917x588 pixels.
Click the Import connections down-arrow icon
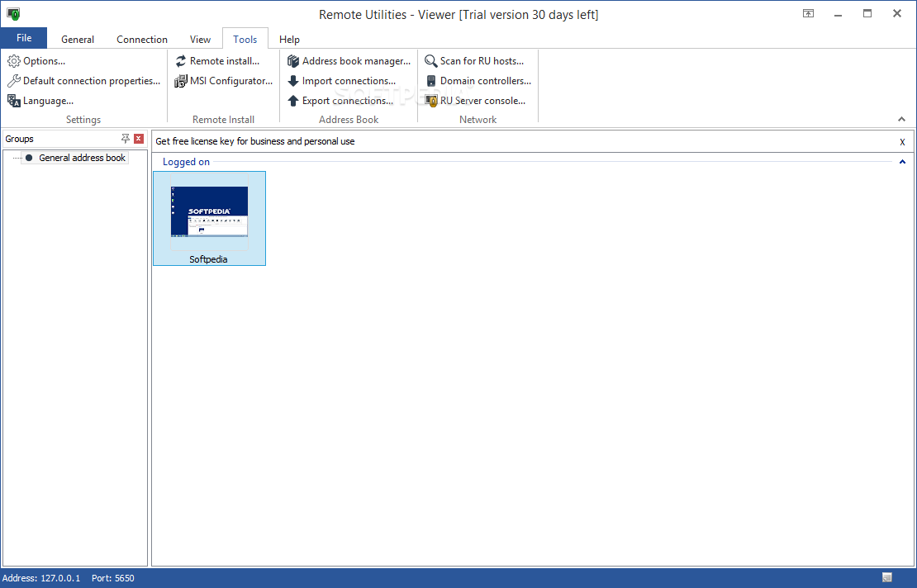[293, 81]
